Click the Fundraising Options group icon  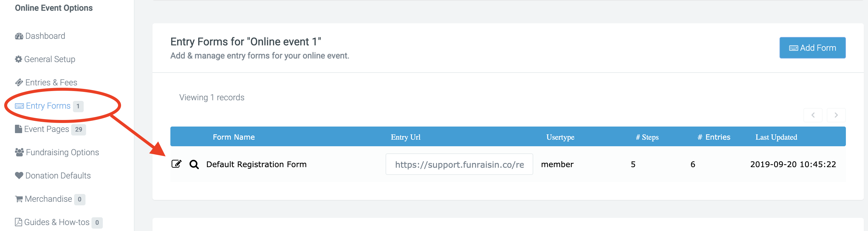19,152
